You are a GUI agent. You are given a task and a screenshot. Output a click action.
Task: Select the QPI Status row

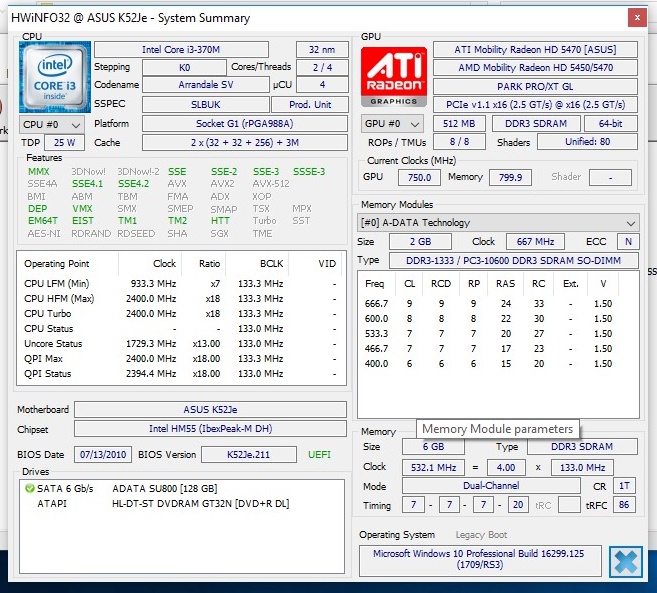coord(181,374)
